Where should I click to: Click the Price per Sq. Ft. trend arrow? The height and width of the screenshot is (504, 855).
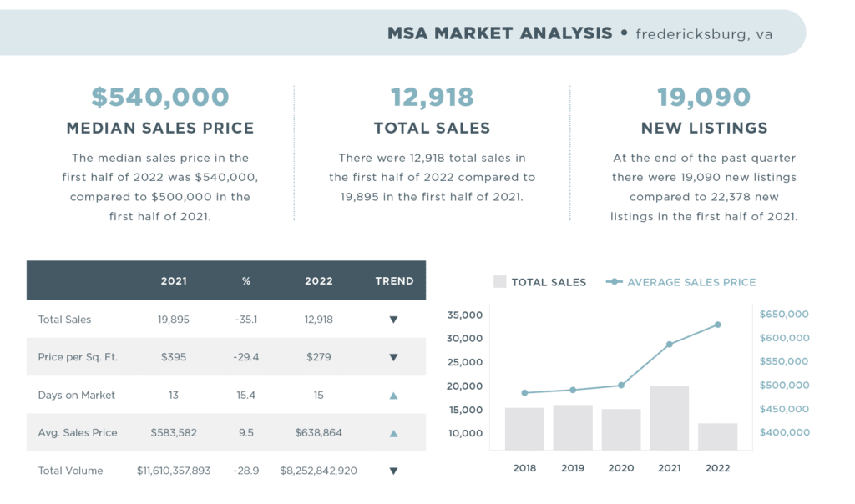pyautogui.click(x=394, y=357)
